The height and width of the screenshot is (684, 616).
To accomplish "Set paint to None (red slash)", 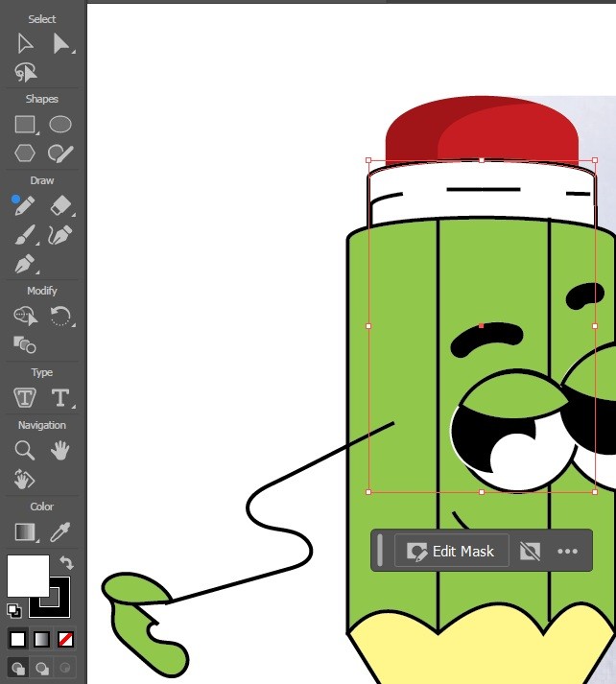I will point(66,639).
